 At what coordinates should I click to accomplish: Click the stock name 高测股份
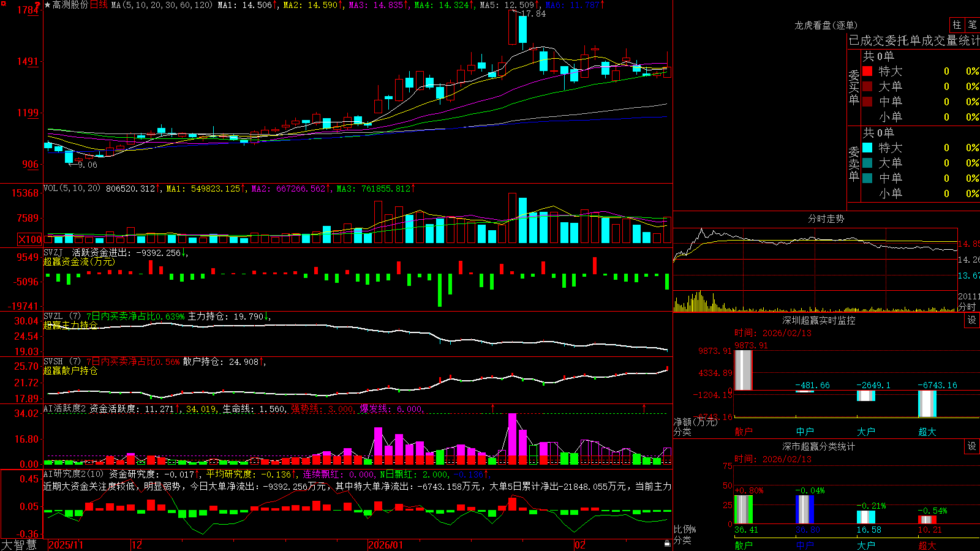(x=70, y=5)
